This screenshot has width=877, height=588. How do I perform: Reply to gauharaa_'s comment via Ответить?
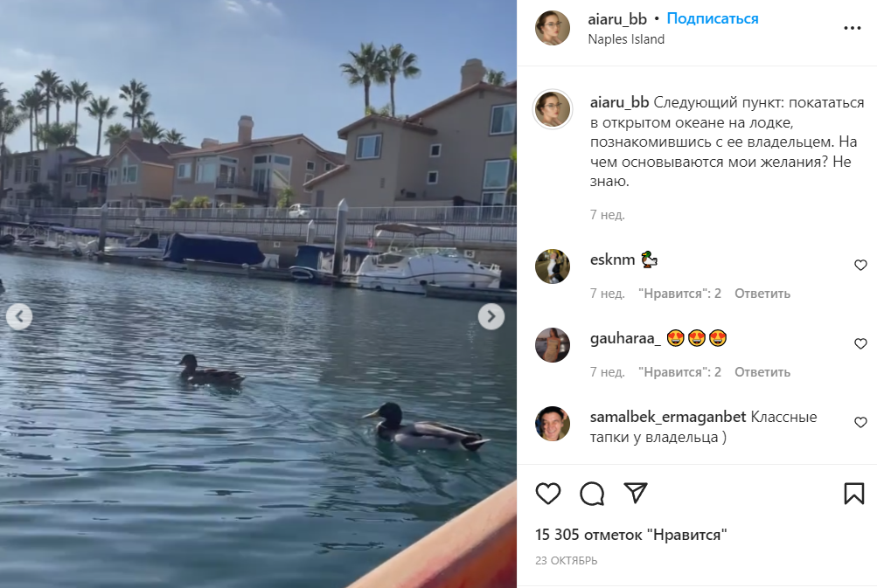(x=762, y=372)
